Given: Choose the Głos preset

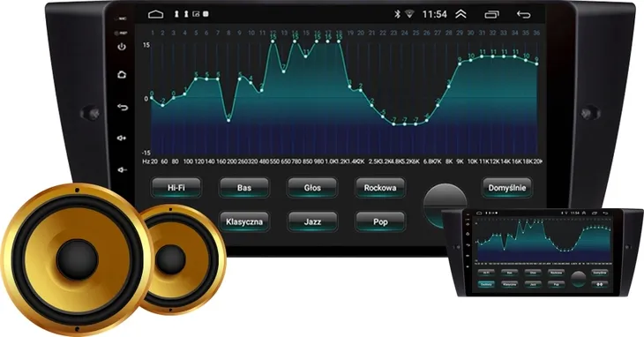Looking at the screenshot, I should click(x=312, y=188).
